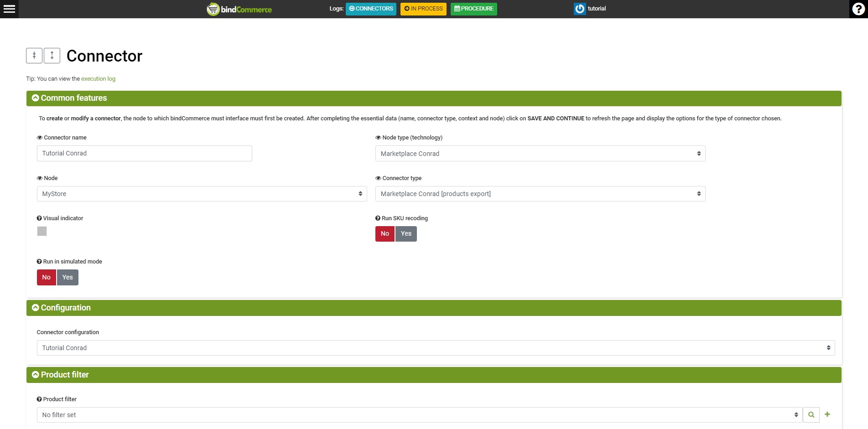868x429 pixels.
Task: Click the eye icon beside Connector type
Action: click(378, 178)
